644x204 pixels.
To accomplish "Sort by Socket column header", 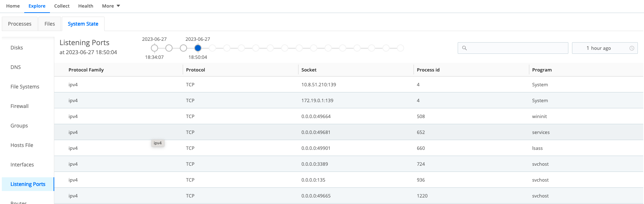I will [309, 70].
